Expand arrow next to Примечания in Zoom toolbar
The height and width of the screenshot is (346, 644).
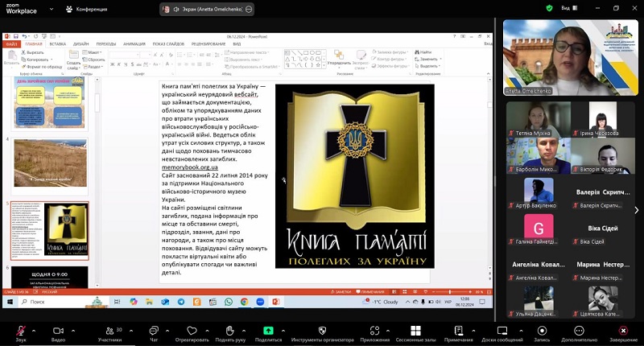point(473,331)
